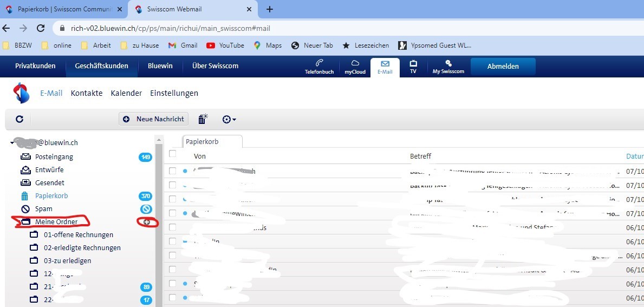Switch to Papierkorb Swisscom Community browser tab
644x307 pixels.
[64, 9]
